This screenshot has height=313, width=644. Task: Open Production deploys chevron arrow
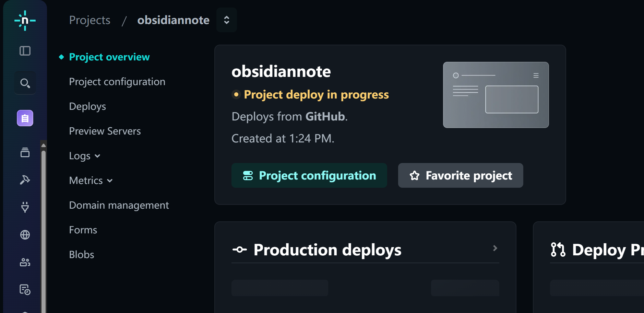pos(495,248)
